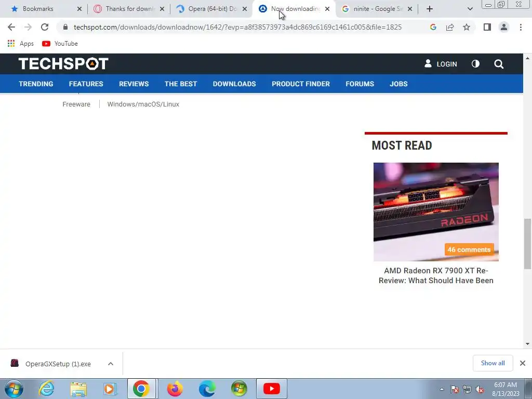Click Show all downloads
Viewport: 532px width, 399px height.
tap(493, 363)
